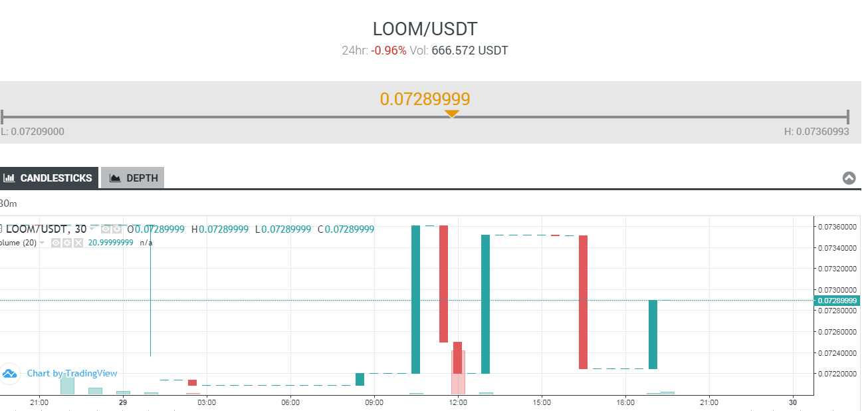Click the bar chart icon in CANDLESTICKS tab
The width and height of the screenshot is (868, 411).
[x=9, y=178]
